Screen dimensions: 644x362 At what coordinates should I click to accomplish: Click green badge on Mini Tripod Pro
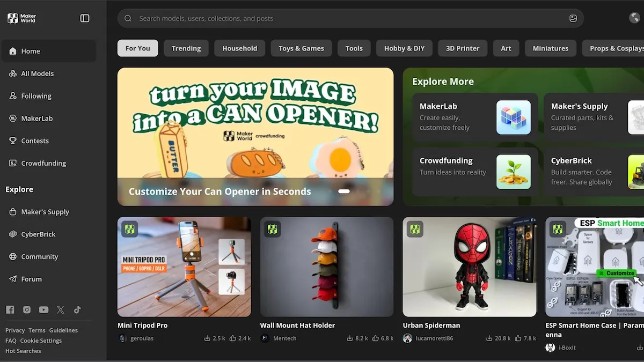pyautogui.click(x=130, y=229)
